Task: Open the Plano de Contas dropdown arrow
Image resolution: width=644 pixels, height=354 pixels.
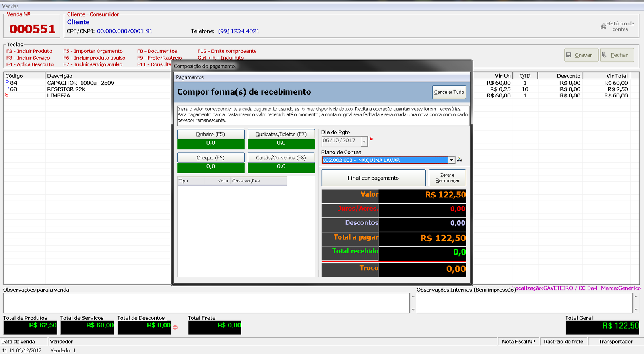Action: coord(452,160)
